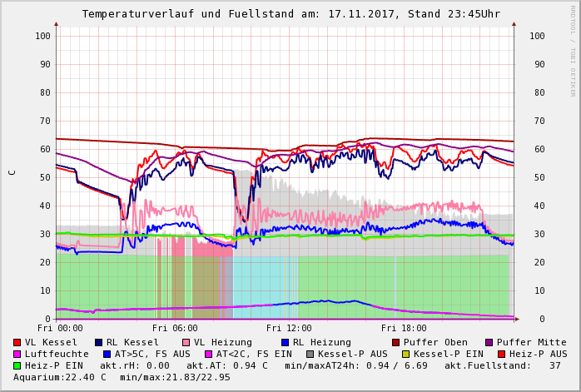Click the chart title 'Temperaturverlauf und Fuellstand'

click(x=218, y=14)
